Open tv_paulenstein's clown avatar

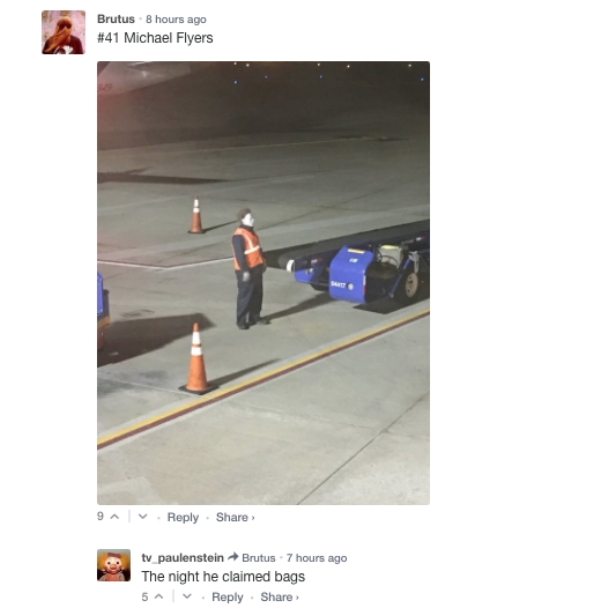pyautogui.click(x=114, y=565)
